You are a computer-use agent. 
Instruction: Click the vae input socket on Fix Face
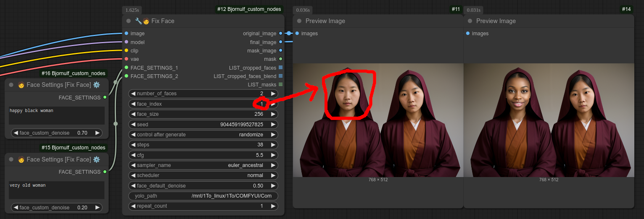click(126, 59)
